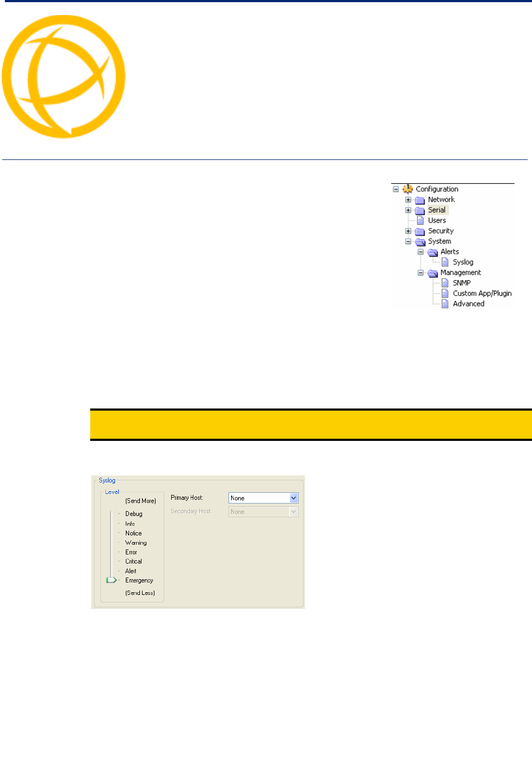Click the (Send More) label
532x764 pixels.
point(141,501)
